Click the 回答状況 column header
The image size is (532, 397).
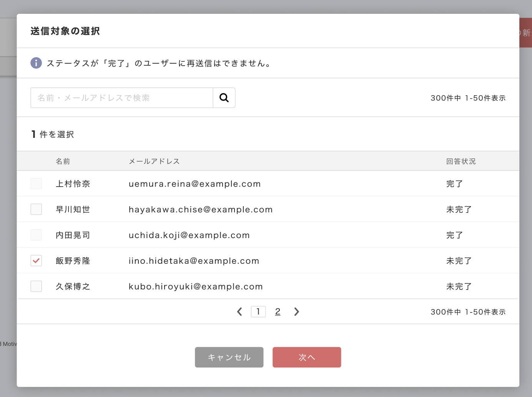pos(461,161)
